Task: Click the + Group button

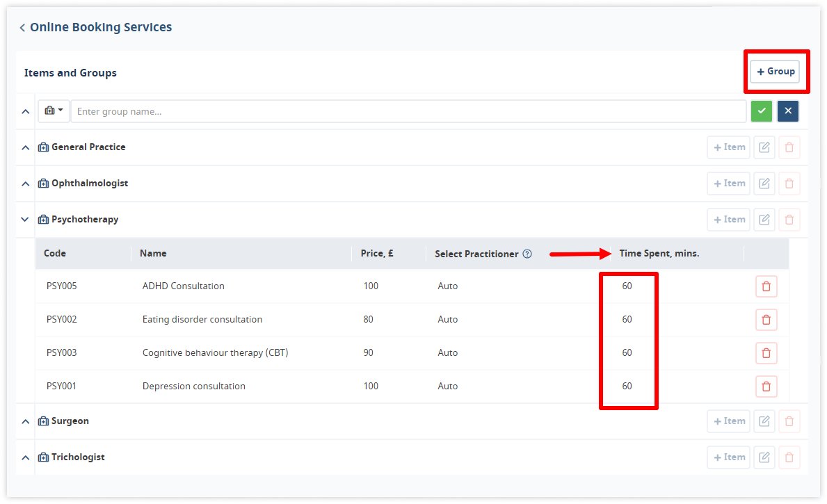Action: coord(776,71)
